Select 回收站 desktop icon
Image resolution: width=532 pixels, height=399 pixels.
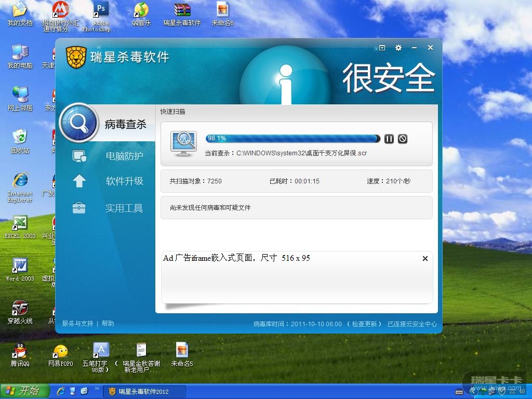(x=20, y=141)
